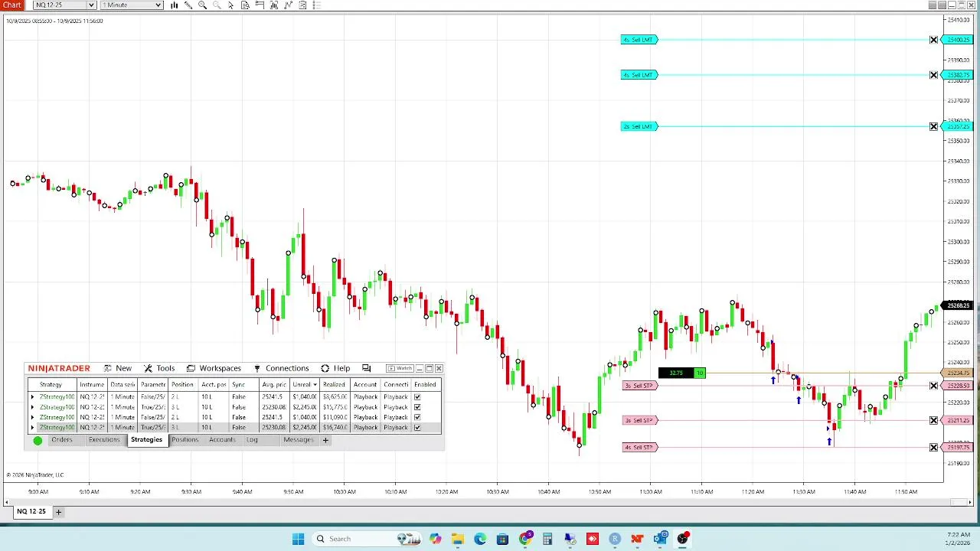Cancel the 25211.25 sell stop order with X
The width and height of the screenshot is (980, 551).
[x=933, y=420]
